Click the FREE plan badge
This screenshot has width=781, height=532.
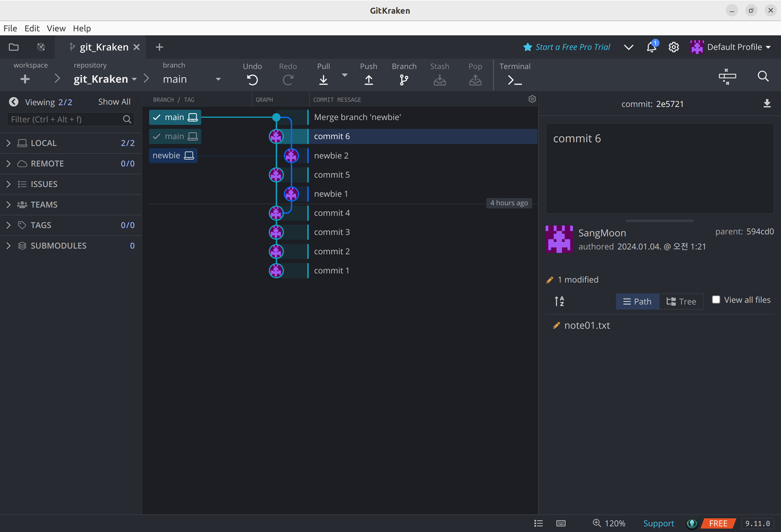point(719,523)
